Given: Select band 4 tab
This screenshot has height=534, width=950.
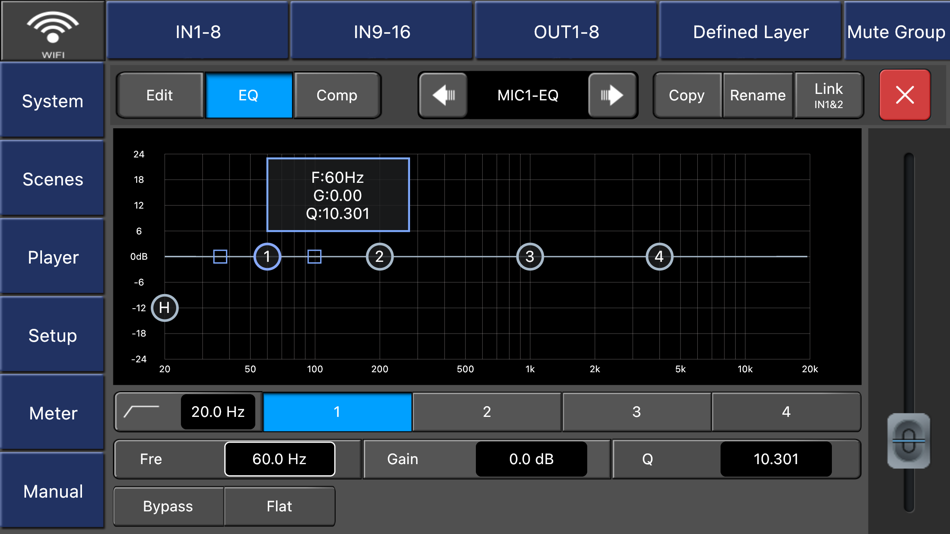Looking at the screenshot, I should tap(786, 412).
